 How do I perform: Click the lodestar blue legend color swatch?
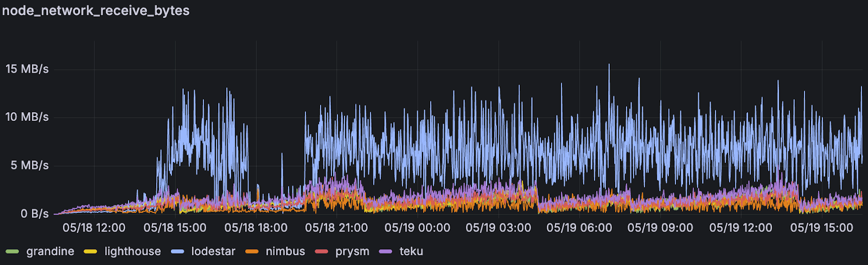tap(177, 251)
